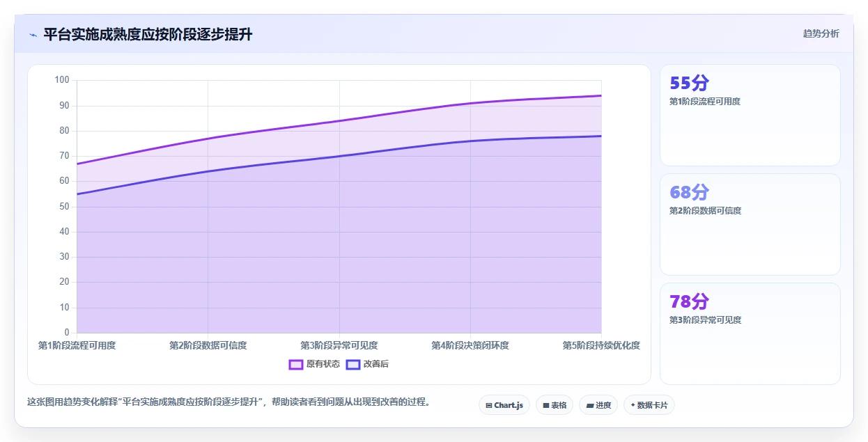Click the y-axis value 50
The height and width of the screenshot is (442, 868).
pyautogui.click(x=64, y=206)
